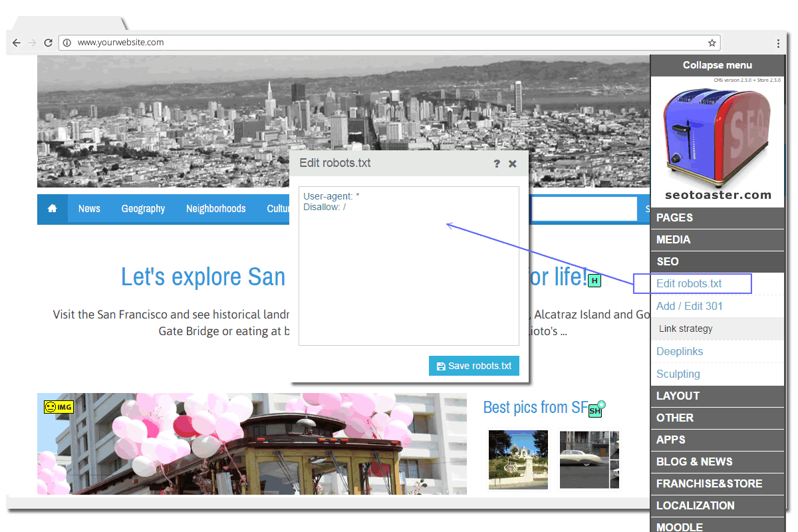This screenshot has height=532, width=798.
Task: Reload the page using browser refresh icon
Action: pyautogui.click(x=48, y=43)
